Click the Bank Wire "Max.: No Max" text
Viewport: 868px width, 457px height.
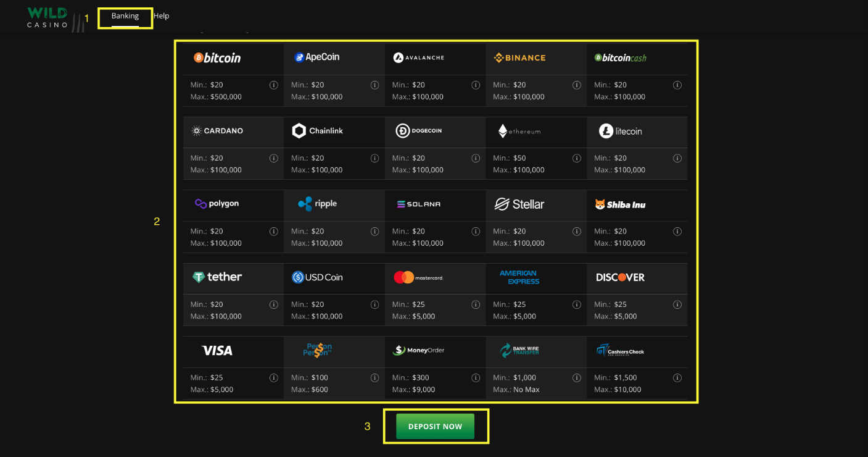[516, 390]
